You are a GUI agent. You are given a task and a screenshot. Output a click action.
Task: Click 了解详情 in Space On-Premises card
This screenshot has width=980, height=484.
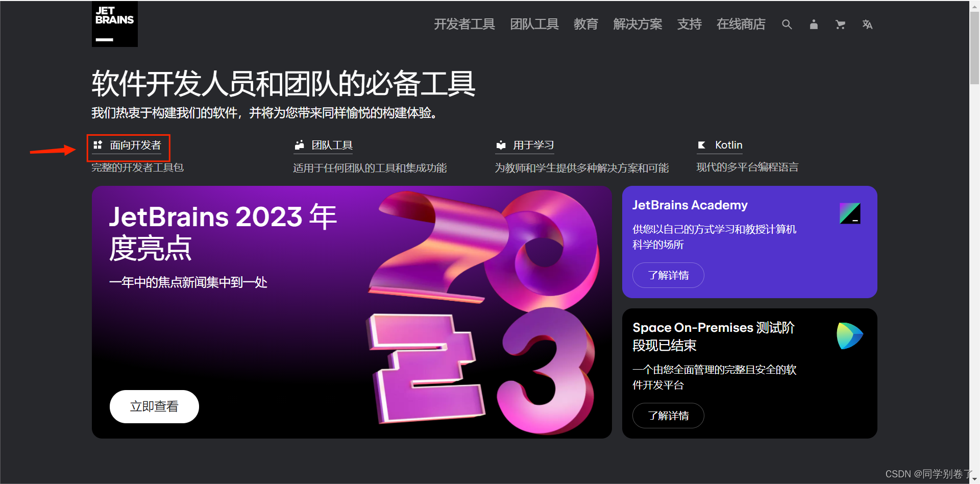click(668, 416)
